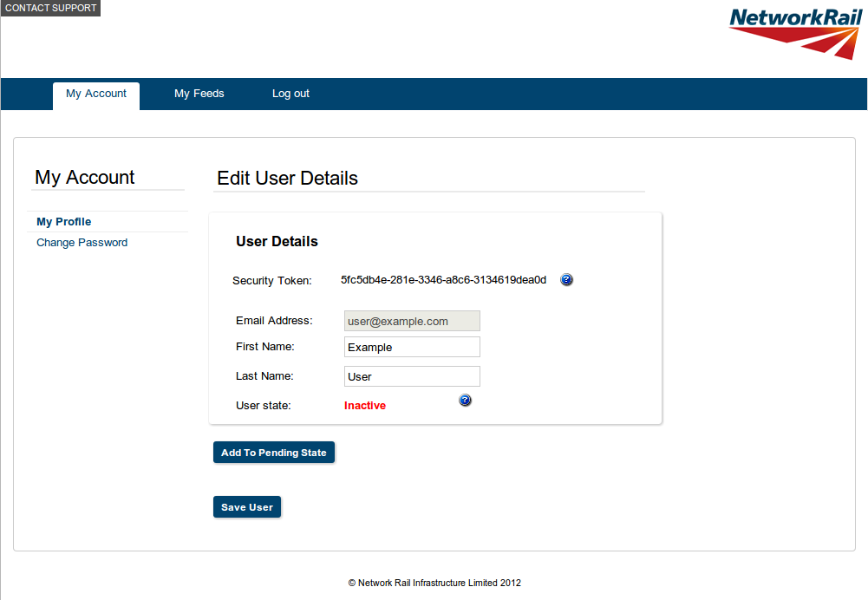Open the My Account tab

(x=96, y=94)
